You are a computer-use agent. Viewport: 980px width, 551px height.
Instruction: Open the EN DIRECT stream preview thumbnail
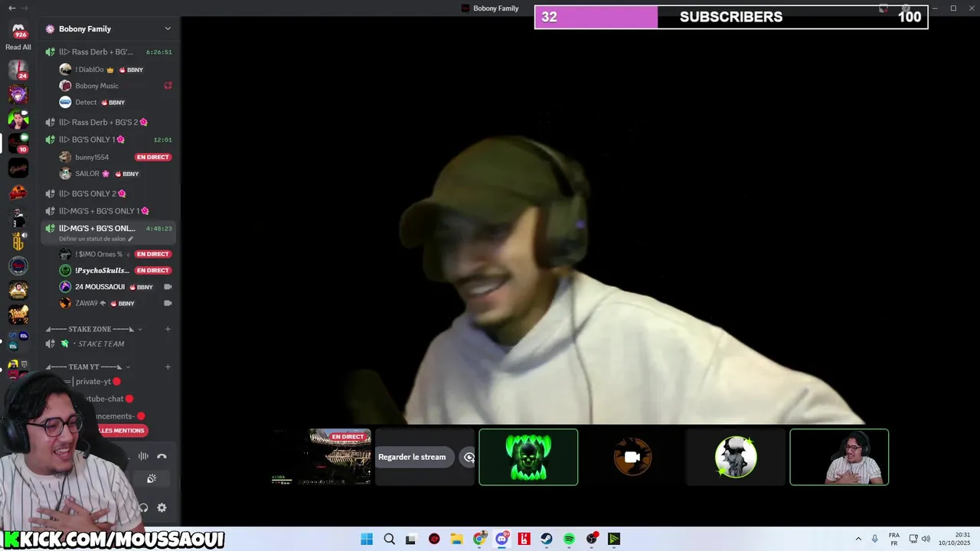click(322, 457)
